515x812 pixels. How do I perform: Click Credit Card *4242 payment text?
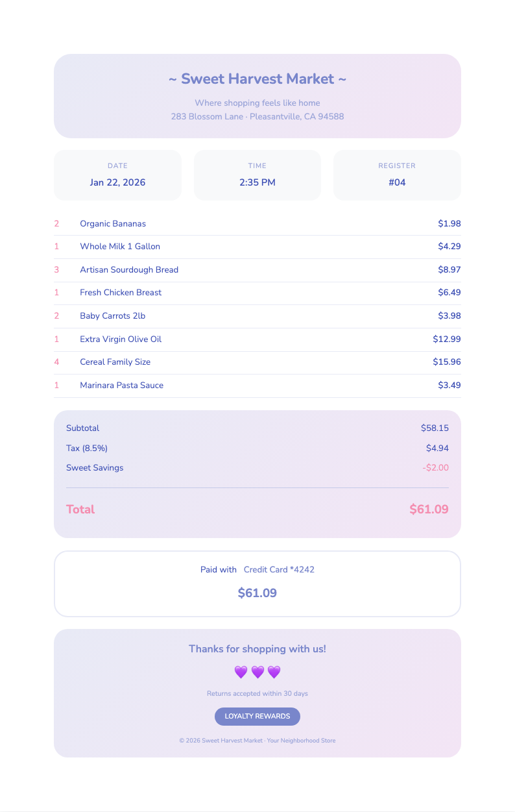(279, 570)
